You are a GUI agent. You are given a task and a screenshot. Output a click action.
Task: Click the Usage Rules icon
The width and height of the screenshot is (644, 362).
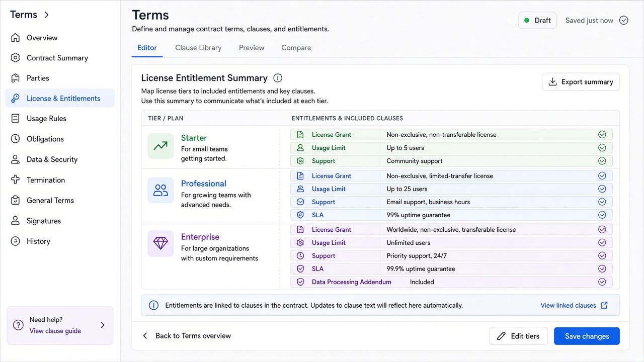coord(16,119)
